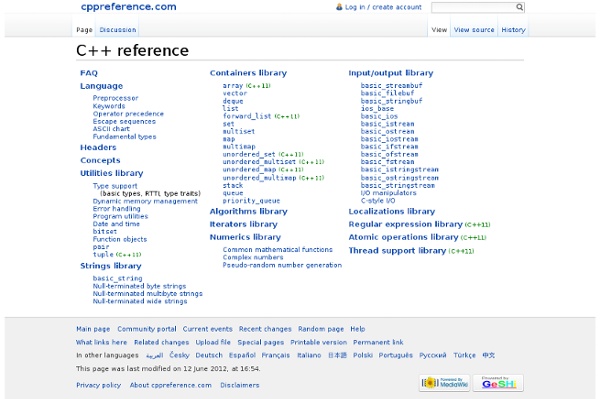600x399 pixels.
Task: Open the Deutsch language version
Action: (x=209, y=355)
